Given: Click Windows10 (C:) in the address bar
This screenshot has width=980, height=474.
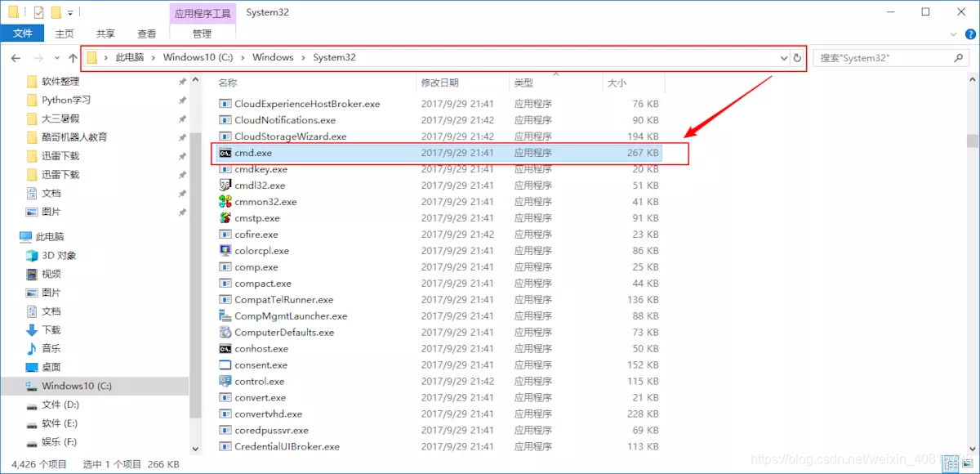Looking at the screenshot, I should 198,58.
